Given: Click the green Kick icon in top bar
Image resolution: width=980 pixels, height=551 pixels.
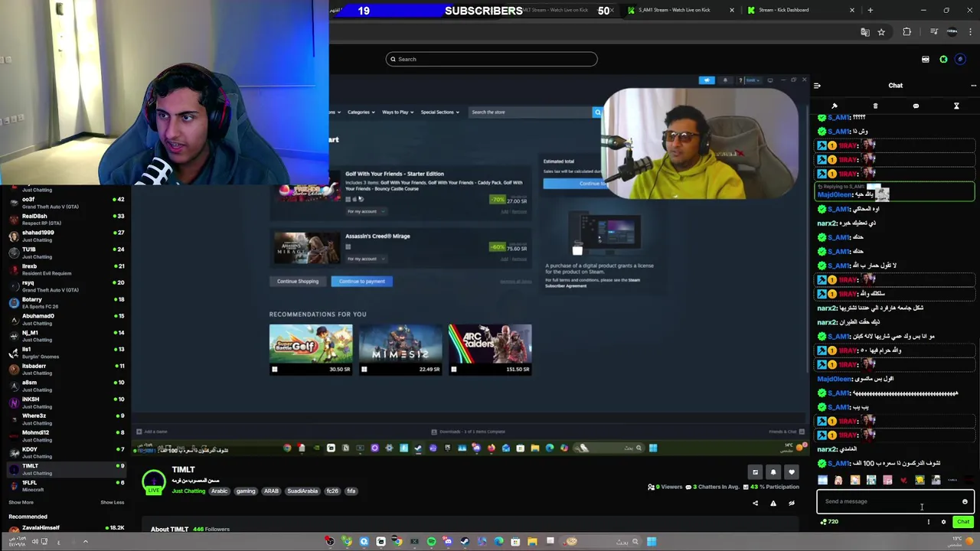Looking at the screenshot, I should pos(943,60).
